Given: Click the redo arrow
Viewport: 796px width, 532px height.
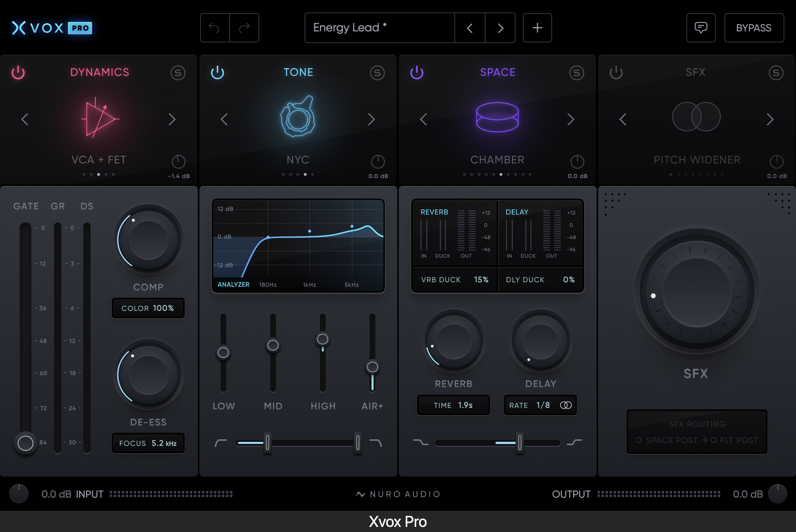Looking at the screenshot, I should click(244, 28).
